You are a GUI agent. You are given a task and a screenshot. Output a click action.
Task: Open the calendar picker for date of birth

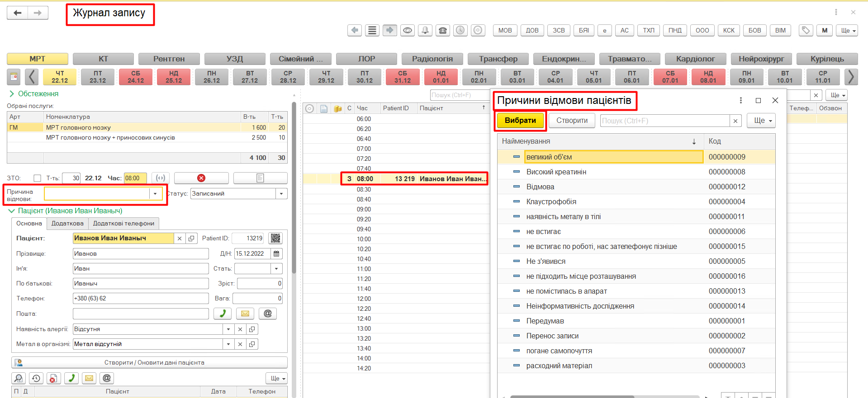pyautogui.click(x=276, y=253)
